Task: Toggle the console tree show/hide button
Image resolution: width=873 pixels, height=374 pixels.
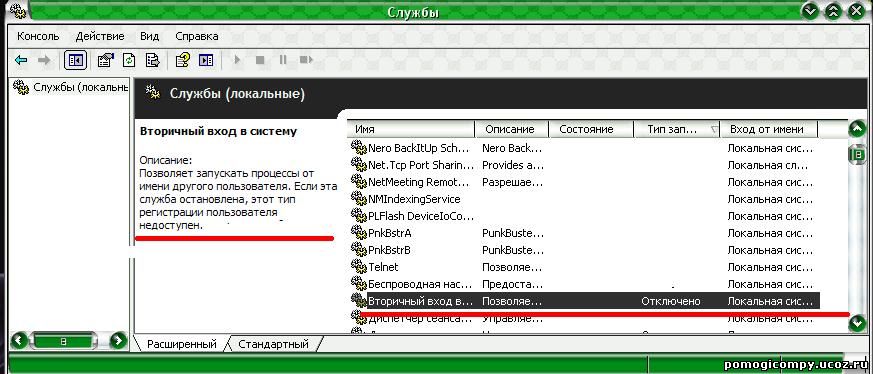Action: [x=75, y=60]
